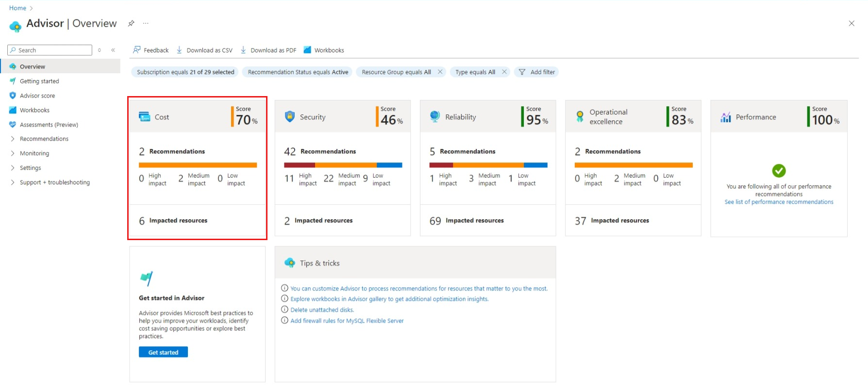Click the Reliability recommendations impact bar
Viewport: 868px width, 391px height.
tap(488, 165)
